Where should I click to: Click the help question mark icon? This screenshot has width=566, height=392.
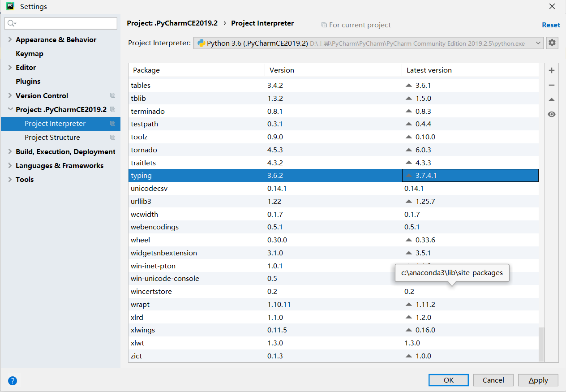coord(13,381)
